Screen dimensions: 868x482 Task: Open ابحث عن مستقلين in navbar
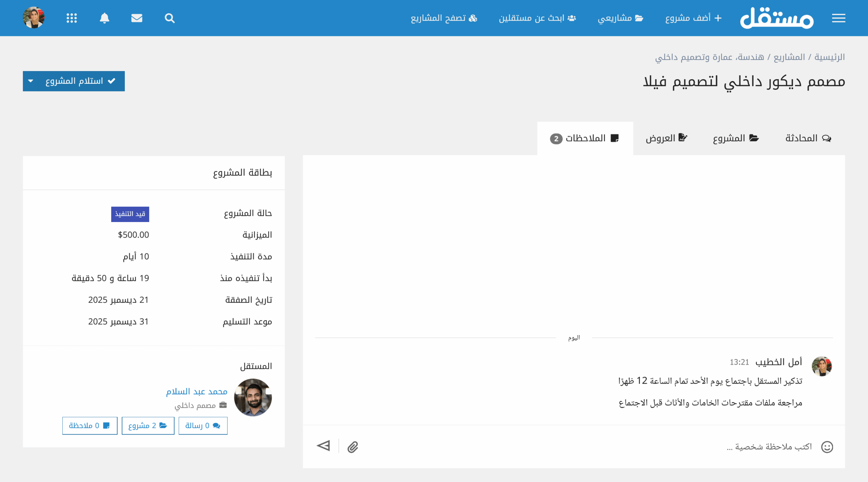click(x=537, y=18)
